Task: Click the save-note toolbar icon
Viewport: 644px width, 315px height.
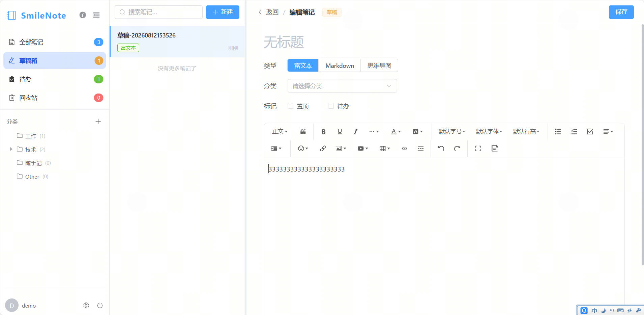Action: pos(495,149)
